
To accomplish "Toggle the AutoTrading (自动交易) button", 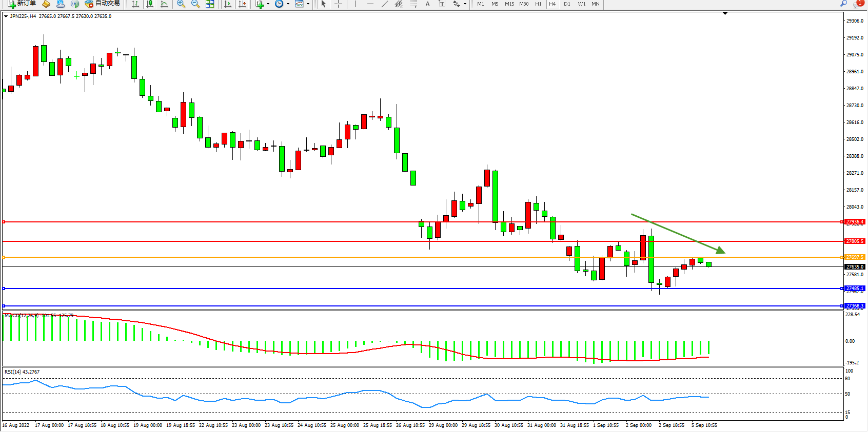I will [x=102, y=4].
